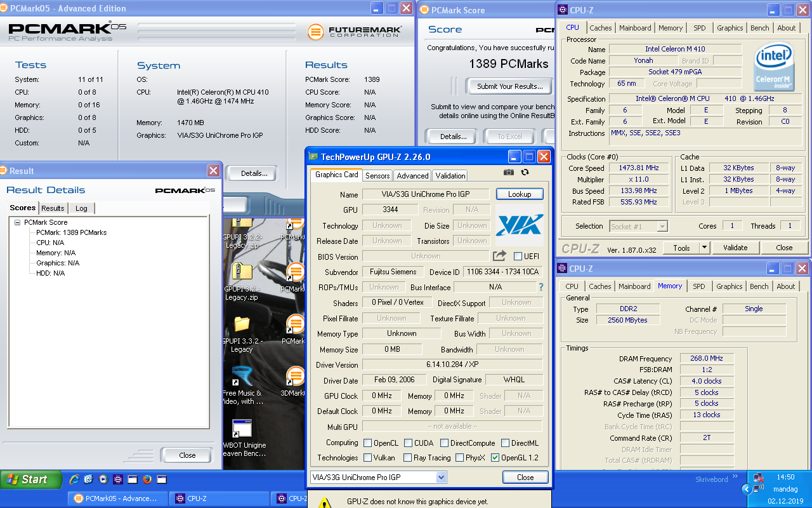Click the wireless network tray icon
This screenshot has height=508, width=812.
[x=758, y=489]
